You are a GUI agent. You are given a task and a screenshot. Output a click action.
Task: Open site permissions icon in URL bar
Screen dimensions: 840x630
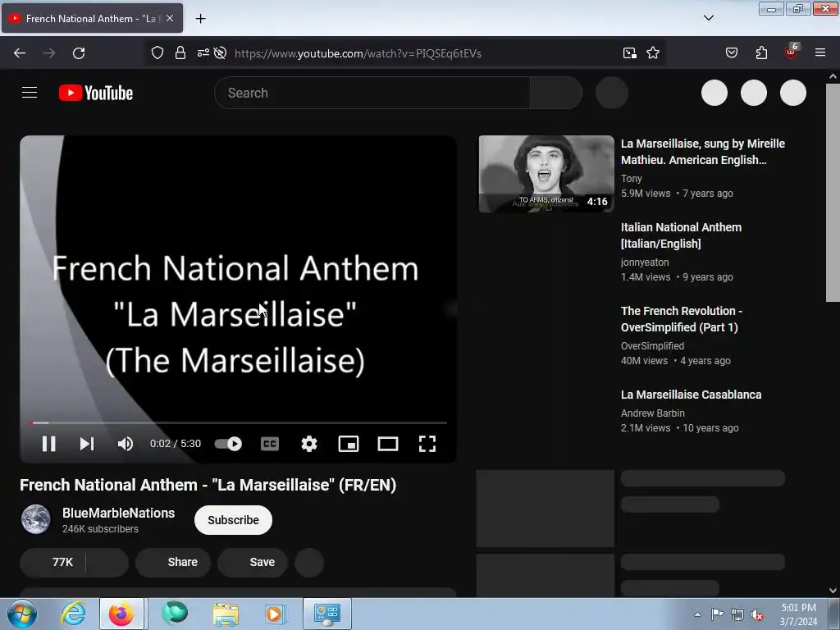tap(203, 53)
